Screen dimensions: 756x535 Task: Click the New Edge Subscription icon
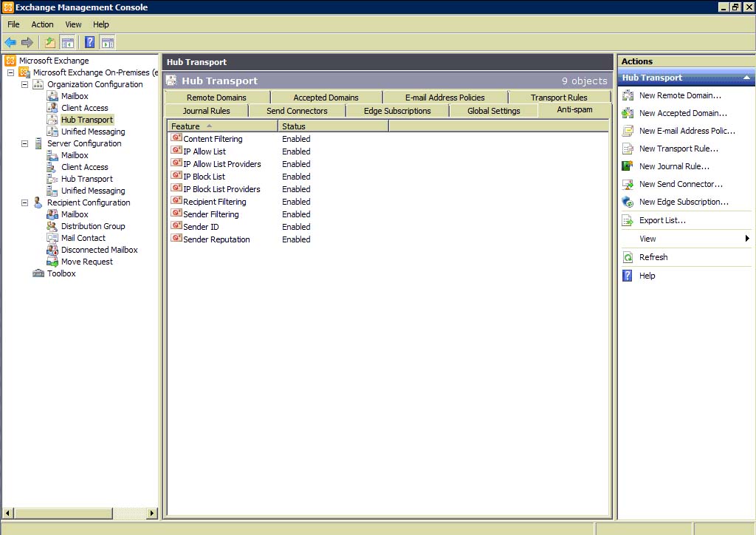click(628, 202)
